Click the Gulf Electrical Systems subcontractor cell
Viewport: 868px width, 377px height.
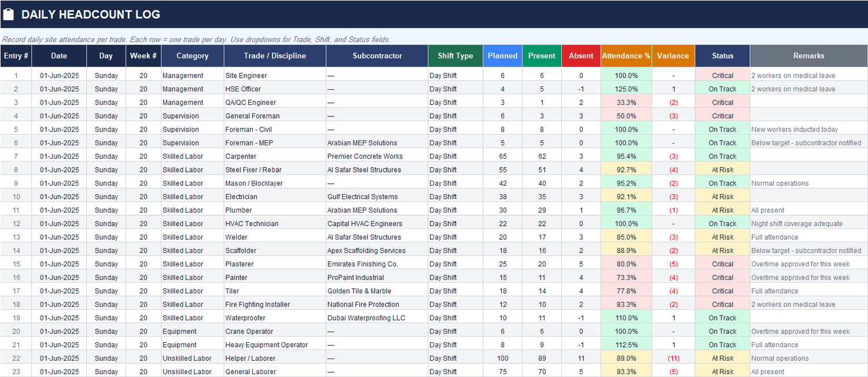(x=377, y=197)
